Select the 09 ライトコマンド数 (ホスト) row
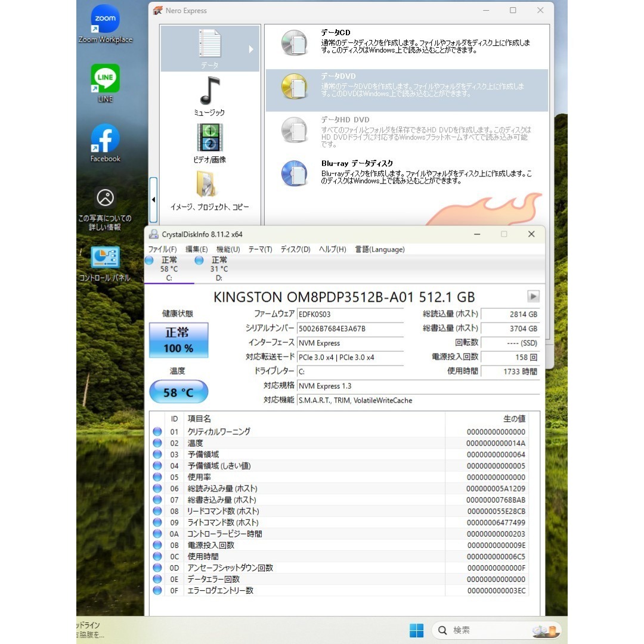 [x=339, y=522]
